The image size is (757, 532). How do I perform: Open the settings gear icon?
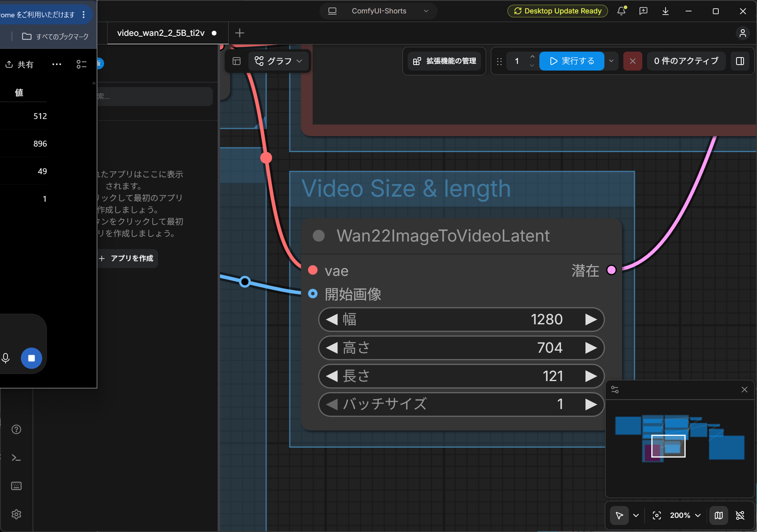16,514
